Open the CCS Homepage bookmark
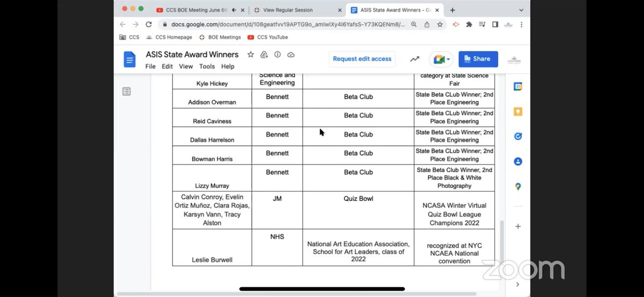 (x=169, y=37)
